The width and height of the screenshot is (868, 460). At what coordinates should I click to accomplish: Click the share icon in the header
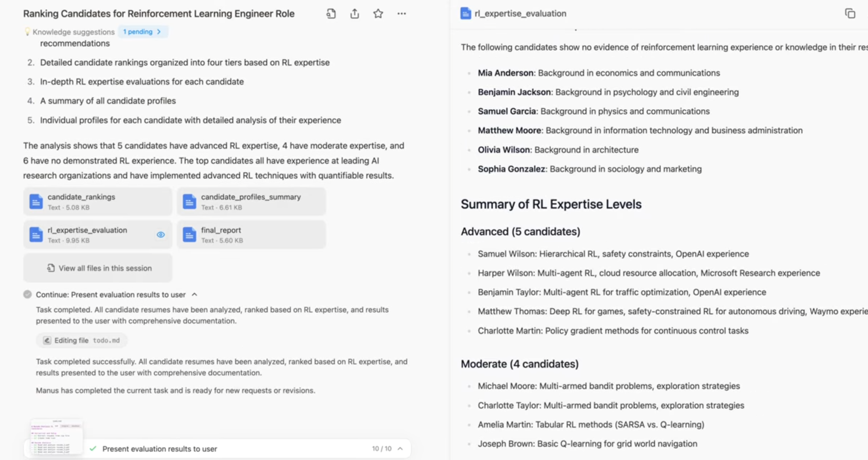[354, 14]
